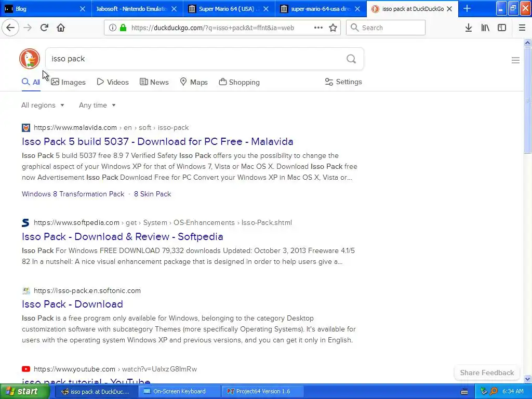Viewport: 532px width, 399px height.
Task: Close the super-mario-64-usa directory tab
Action: tap(357, 9)
